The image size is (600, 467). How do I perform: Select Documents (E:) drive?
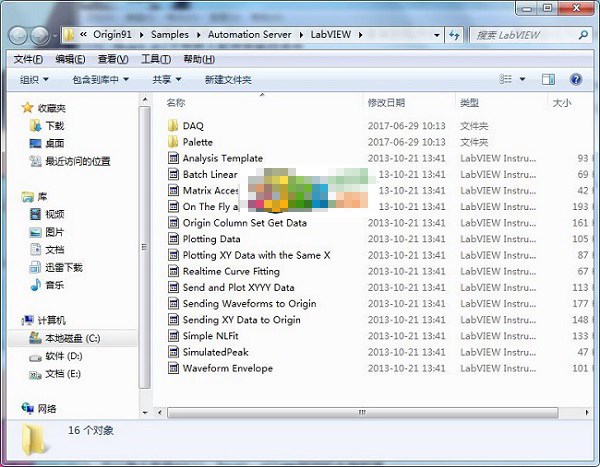coord(55,374)
